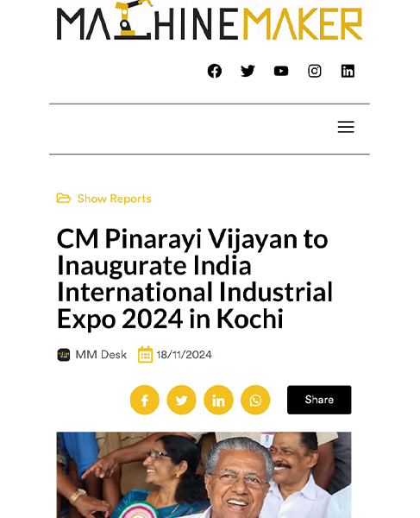Screen dimensions: 420x518
Task: Open the Twitter profile icon in header
Action: 248,71
